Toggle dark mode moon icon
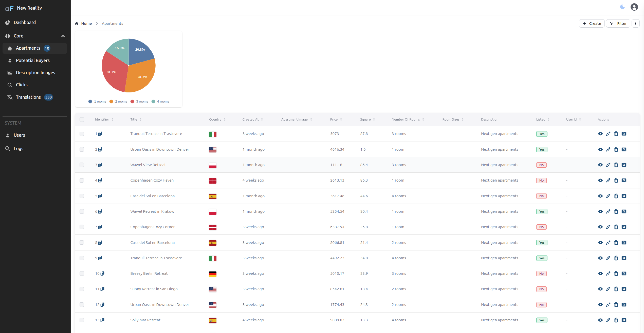 pos(622,7)
